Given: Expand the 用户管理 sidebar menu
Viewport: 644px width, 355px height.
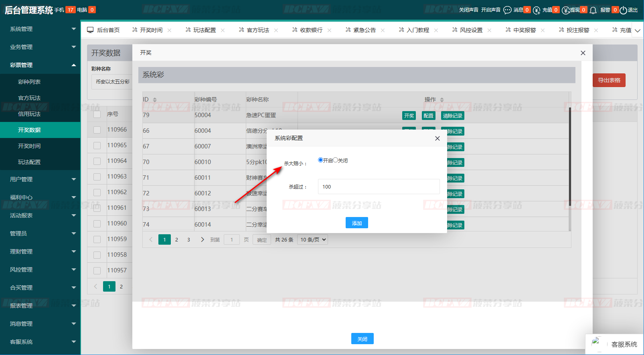Looking at the screenshot, I should (x=40, y=179).
